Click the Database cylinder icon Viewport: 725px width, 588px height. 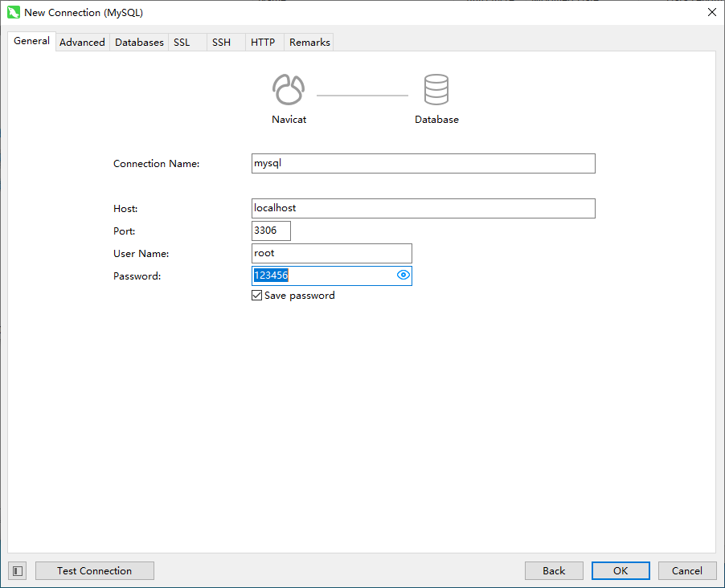(x=436, y=89)
